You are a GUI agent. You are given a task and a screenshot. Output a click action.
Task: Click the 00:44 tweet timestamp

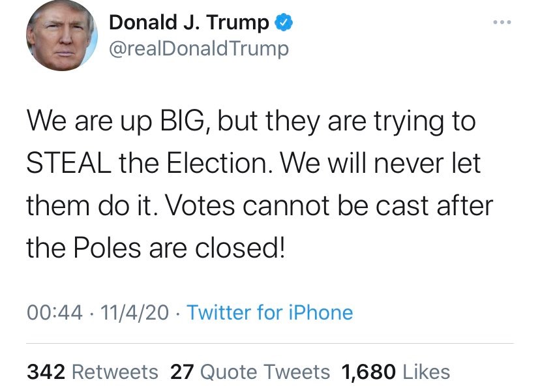point(54,312)
